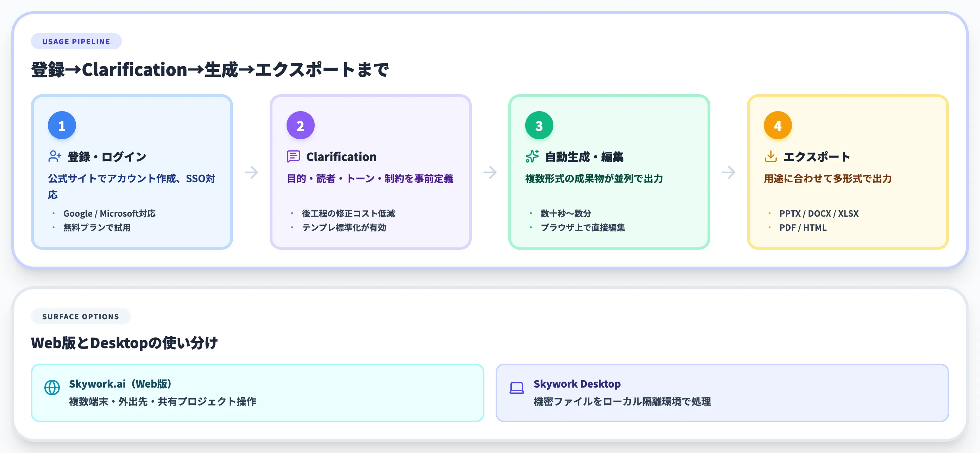
Task: Click the globe icon for Skywork.ai Web版
Action: coord(52,388)
